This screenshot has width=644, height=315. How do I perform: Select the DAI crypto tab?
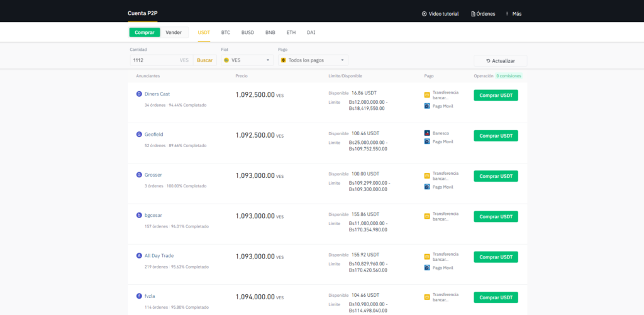[x=311, y=33]
